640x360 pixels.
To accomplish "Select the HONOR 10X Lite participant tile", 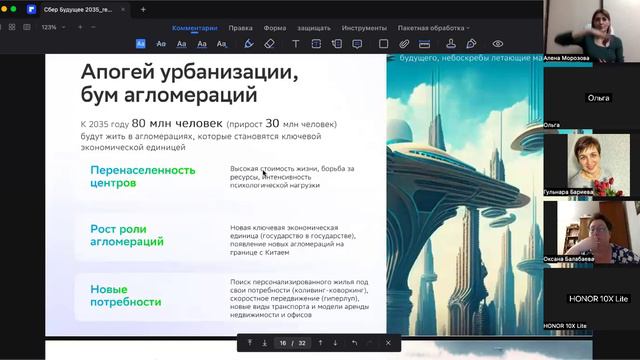I will pos(591,299).
